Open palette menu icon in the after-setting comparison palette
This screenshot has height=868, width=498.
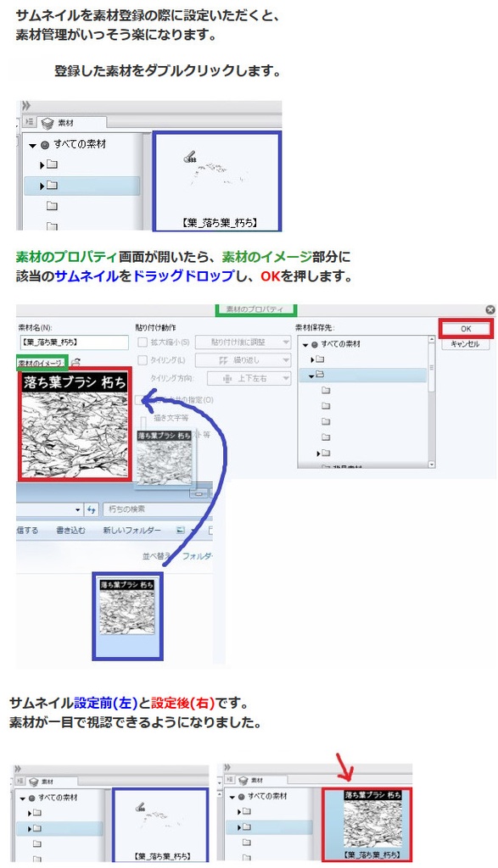(x=230, y=780)
